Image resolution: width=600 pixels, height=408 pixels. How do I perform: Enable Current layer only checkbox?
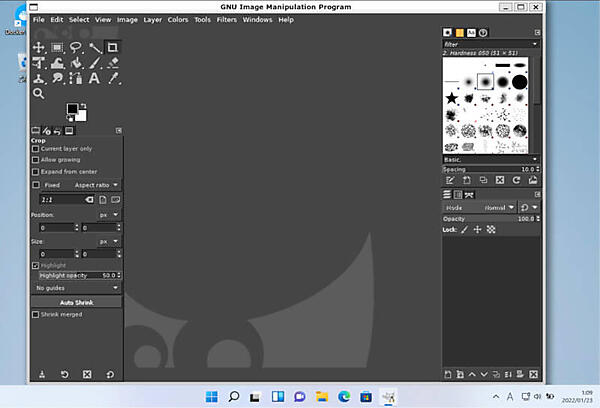click(x=36, y=149)
